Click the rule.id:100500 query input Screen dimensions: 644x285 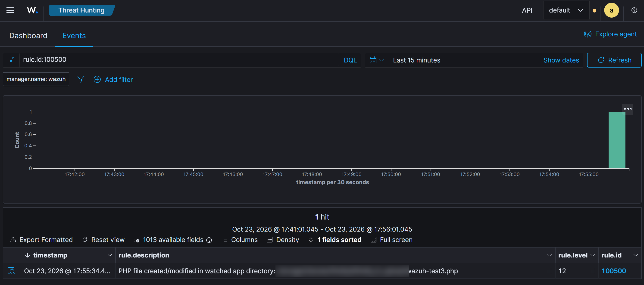click(x=179, y=60)
